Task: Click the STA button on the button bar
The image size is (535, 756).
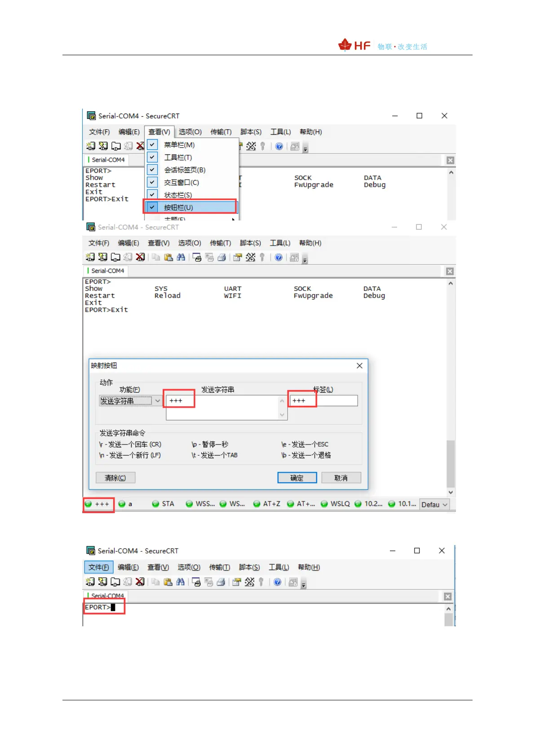Action: coord(164,504)
